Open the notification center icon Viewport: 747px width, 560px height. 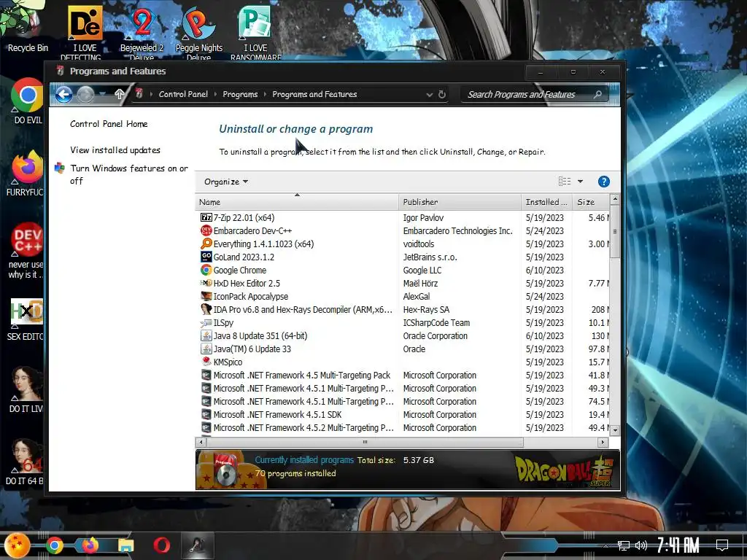click(x=722, y=545)
